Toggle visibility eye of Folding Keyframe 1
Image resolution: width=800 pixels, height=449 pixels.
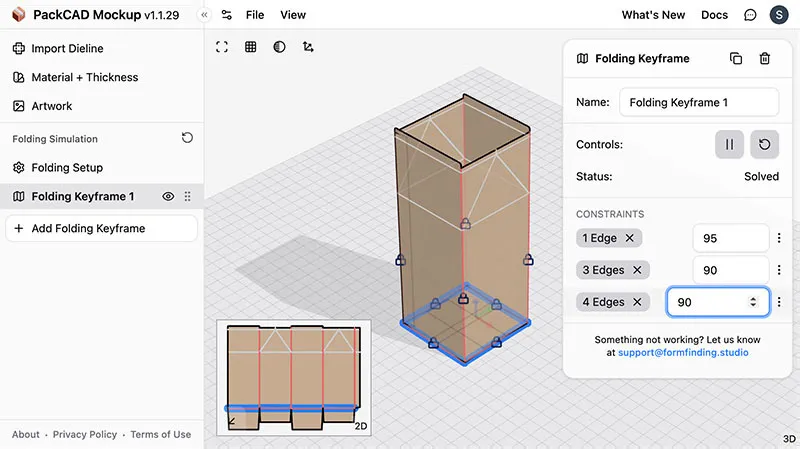[x=168, y=196]
